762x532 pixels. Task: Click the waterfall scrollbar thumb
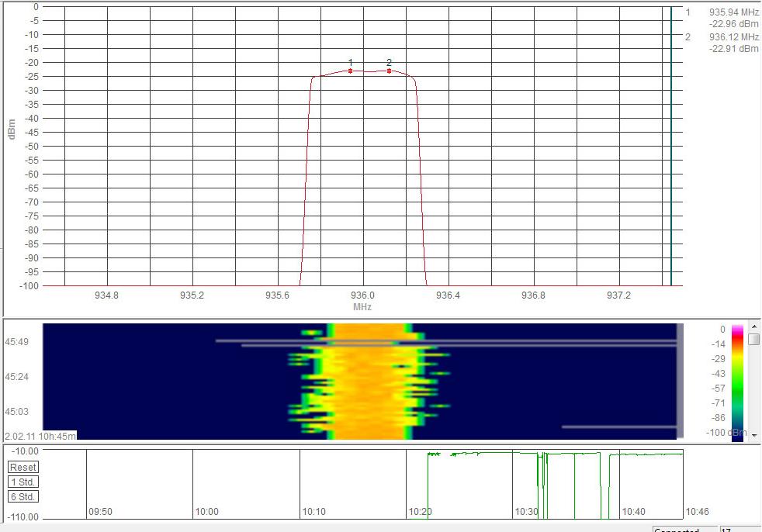point(753,339)
